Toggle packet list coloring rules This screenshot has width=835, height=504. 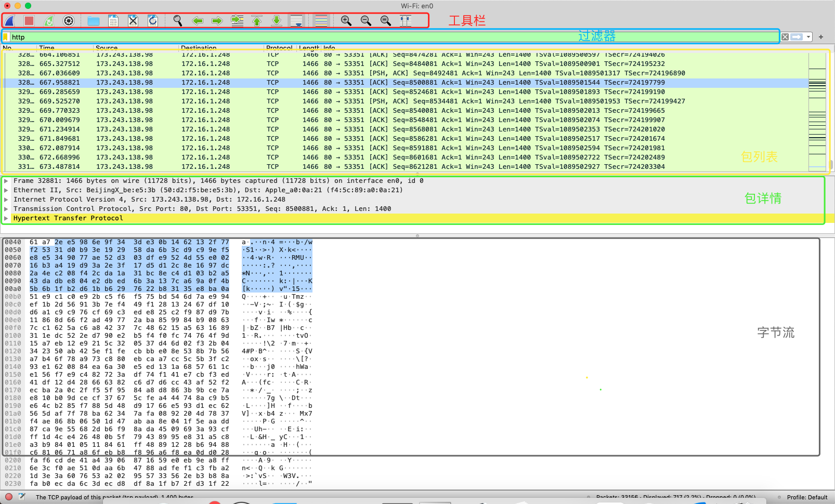point(321,21)
